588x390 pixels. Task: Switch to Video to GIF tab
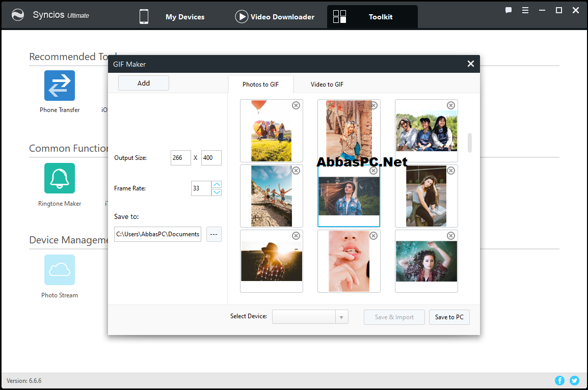click(x=327, y=85)
